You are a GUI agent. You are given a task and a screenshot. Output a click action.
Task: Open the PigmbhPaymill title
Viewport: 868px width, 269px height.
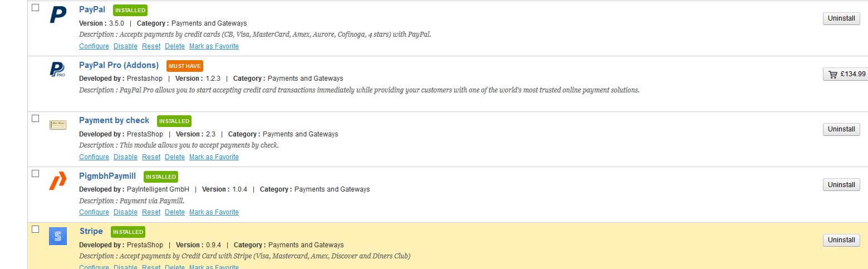click(107, 176)
